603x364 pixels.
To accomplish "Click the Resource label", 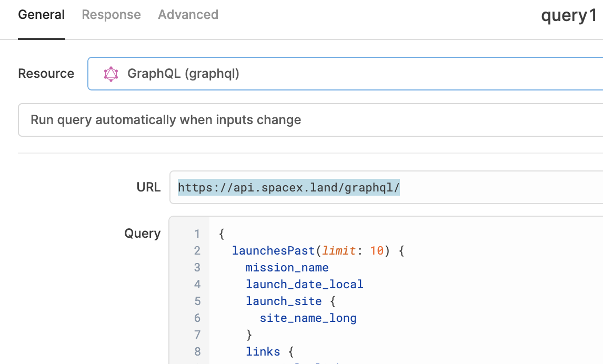I will [x=46, y=74].
